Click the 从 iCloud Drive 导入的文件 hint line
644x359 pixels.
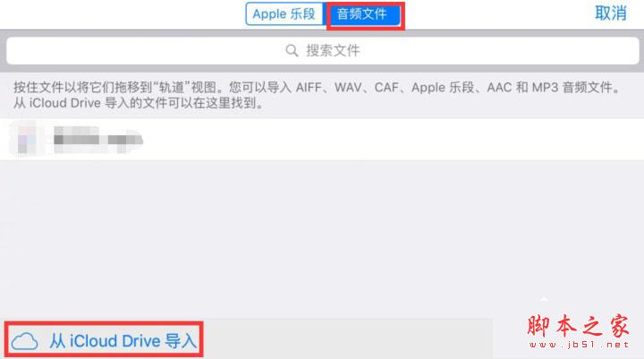(x=139, y=103)
